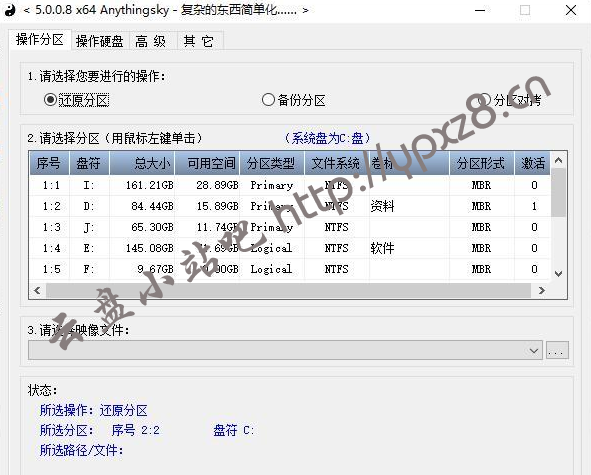Switch to the 操作硬盘 tab
591x475 pixels.
pos(100,41)
